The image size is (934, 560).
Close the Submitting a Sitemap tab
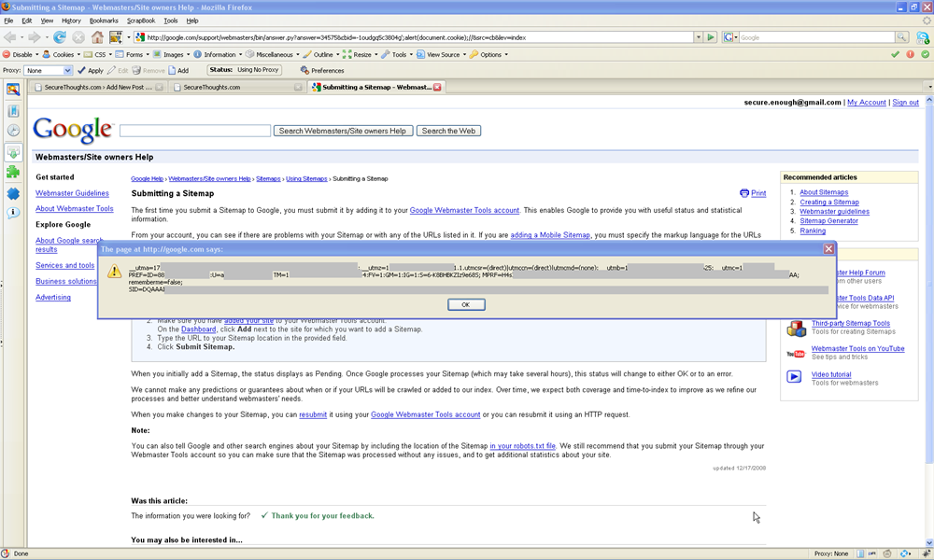point(437,87)
